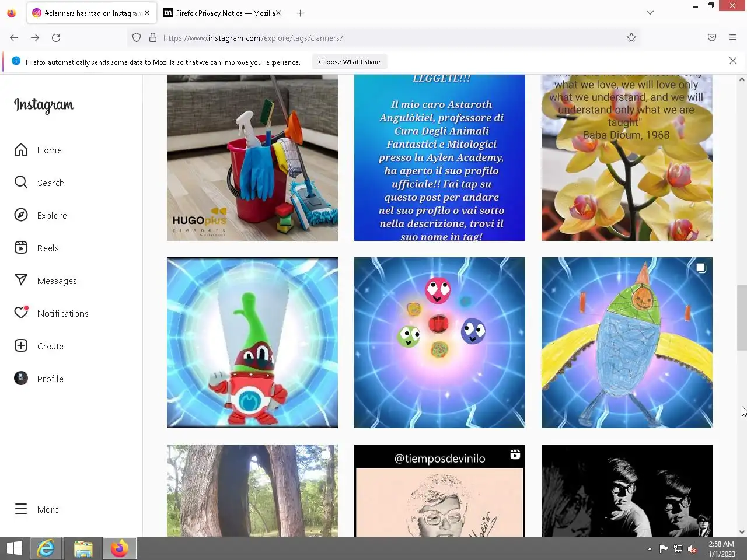Open the black and white sunglasses post
747x560 pixels.
[627, 491]
